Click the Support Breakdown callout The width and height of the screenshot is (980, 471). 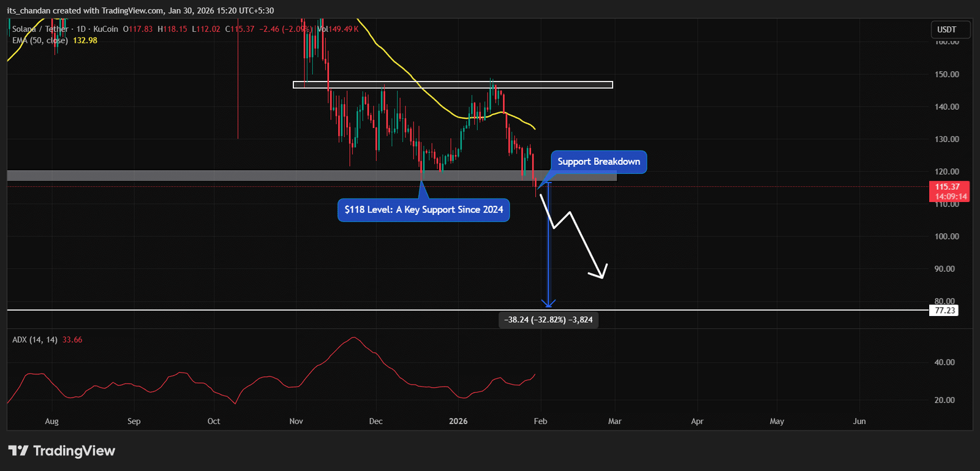[598, 162]
